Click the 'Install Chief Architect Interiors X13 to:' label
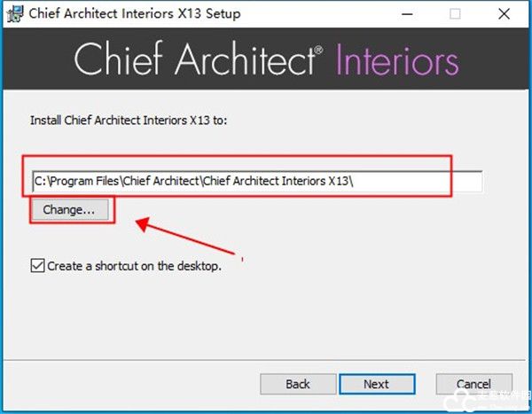532x414 pixels. 129,120
